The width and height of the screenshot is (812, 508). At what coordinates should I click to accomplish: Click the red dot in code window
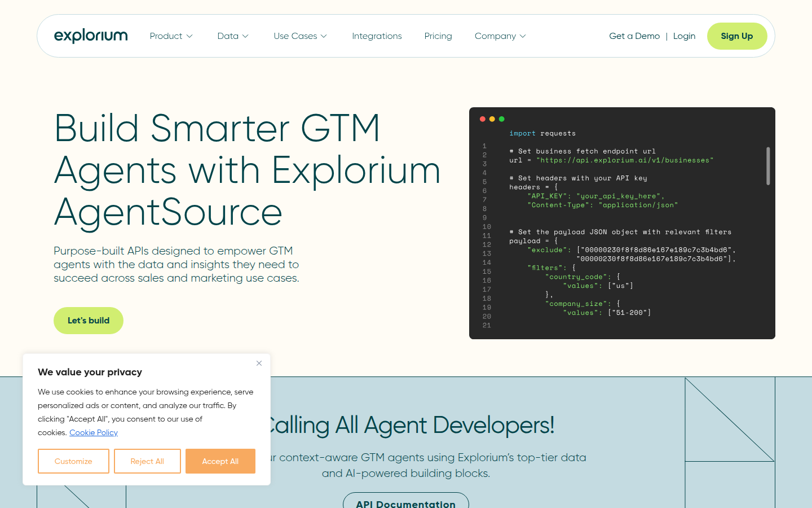483,119
